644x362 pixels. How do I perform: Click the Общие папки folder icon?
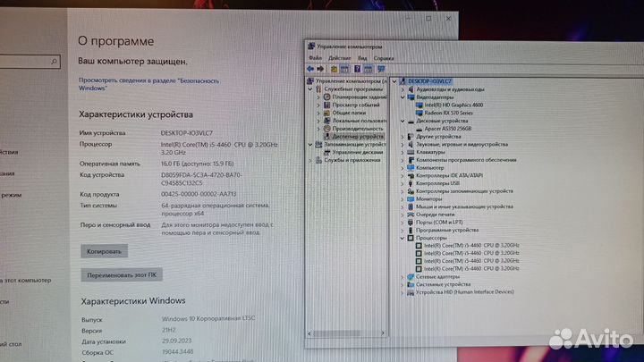[327, 113]
